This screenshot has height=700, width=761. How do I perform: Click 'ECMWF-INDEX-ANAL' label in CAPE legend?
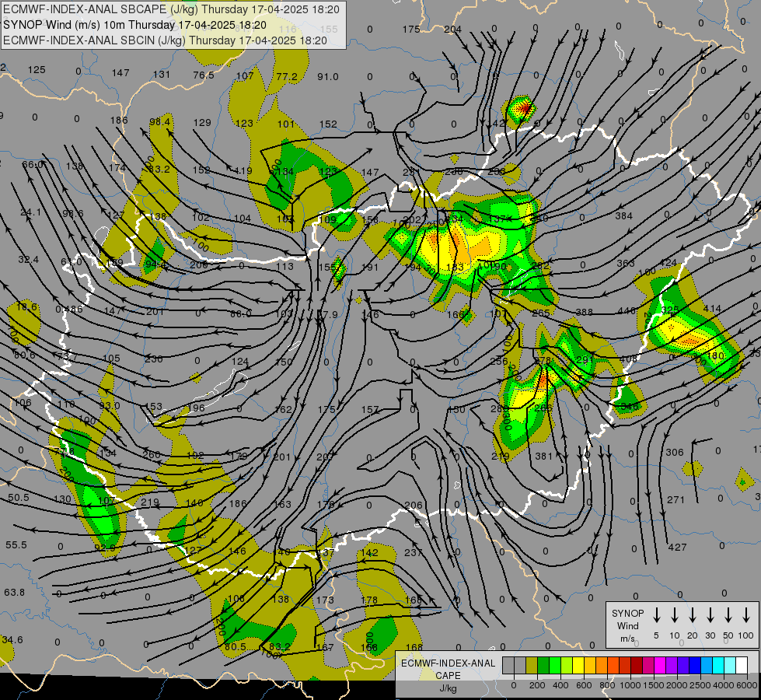448,663
